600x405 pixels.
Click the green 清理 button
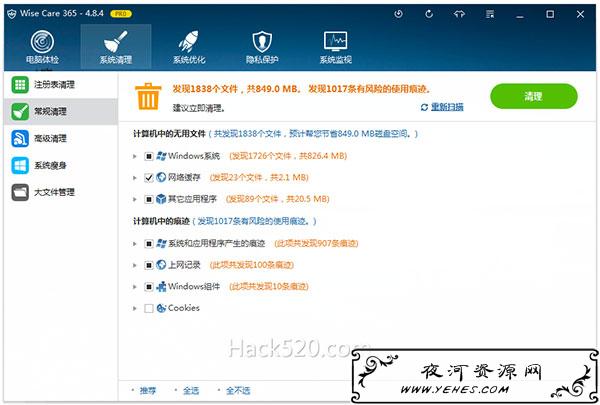coord(533,96)
